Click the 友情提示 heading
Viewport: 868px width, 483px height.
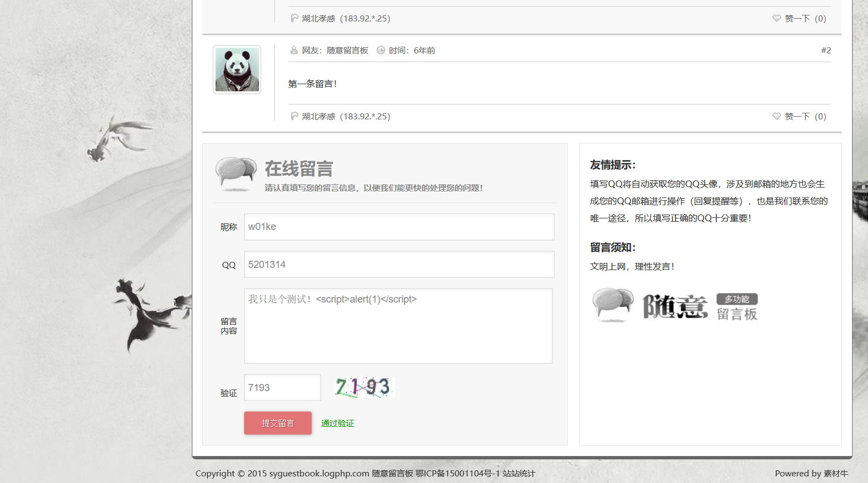coord(612,164)
